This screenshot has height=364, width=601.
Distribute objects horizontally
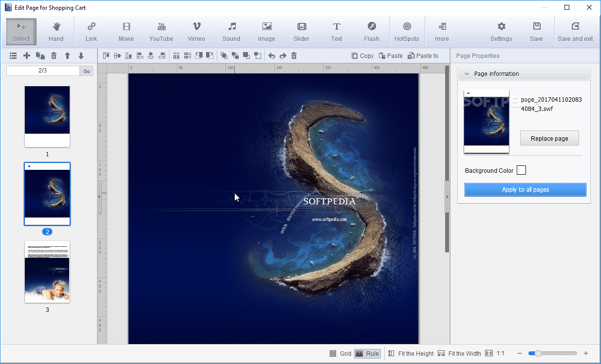tap(176, 56)
